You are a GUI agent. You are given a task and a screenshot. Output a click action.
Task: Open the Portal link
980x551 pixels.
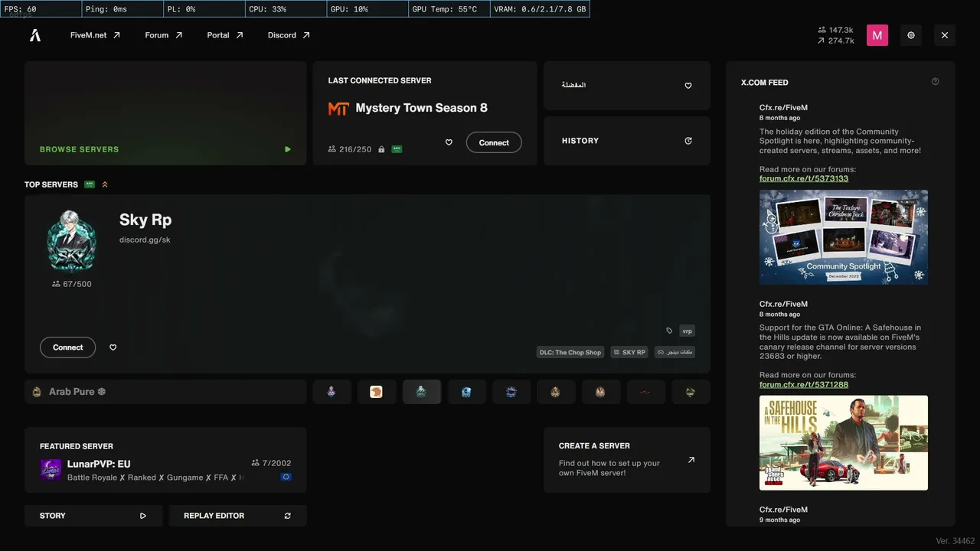pos(225,35)
